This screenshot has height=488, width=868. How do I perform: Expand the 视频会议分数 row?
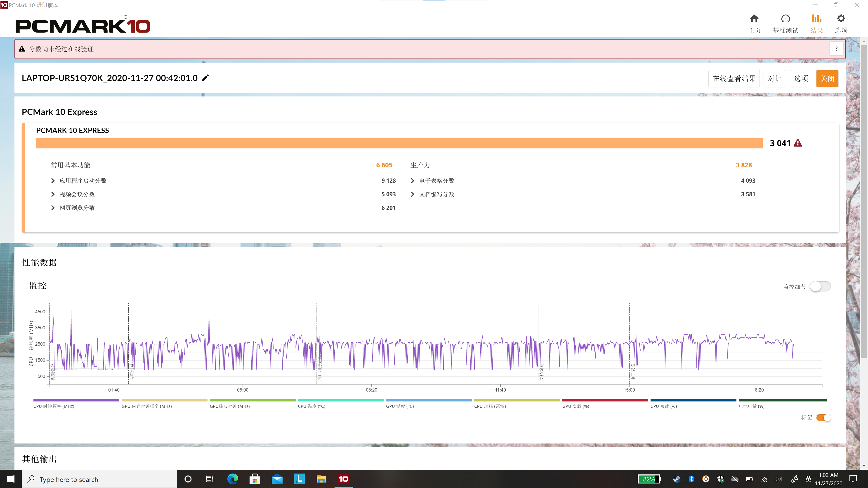(x=53, y=194)
